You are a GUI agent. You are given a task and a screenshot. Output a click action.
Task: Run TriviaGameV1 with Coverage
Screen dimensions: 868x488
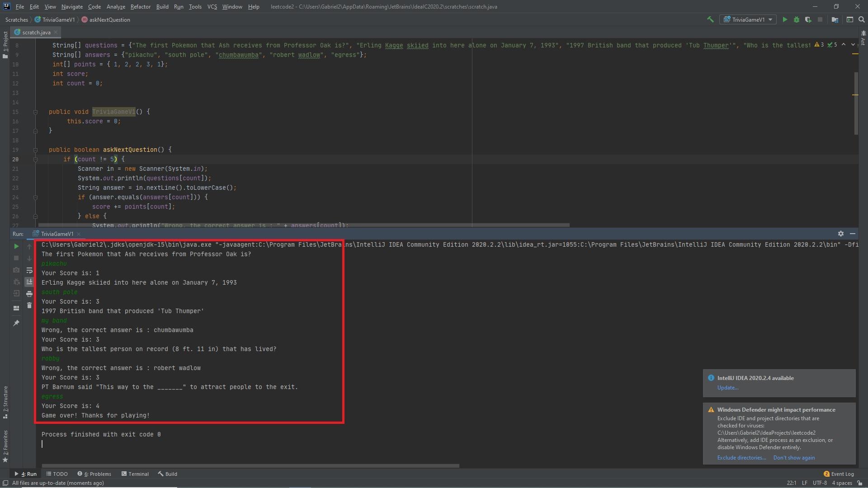click(x=808, y=19)
